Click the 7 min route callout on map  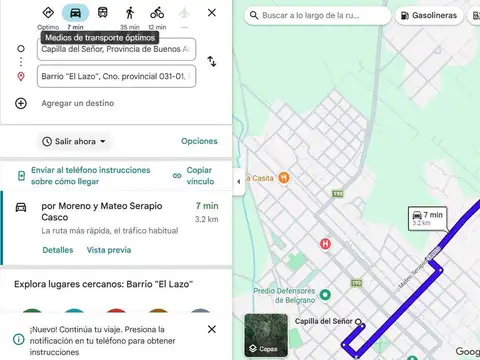428,218
